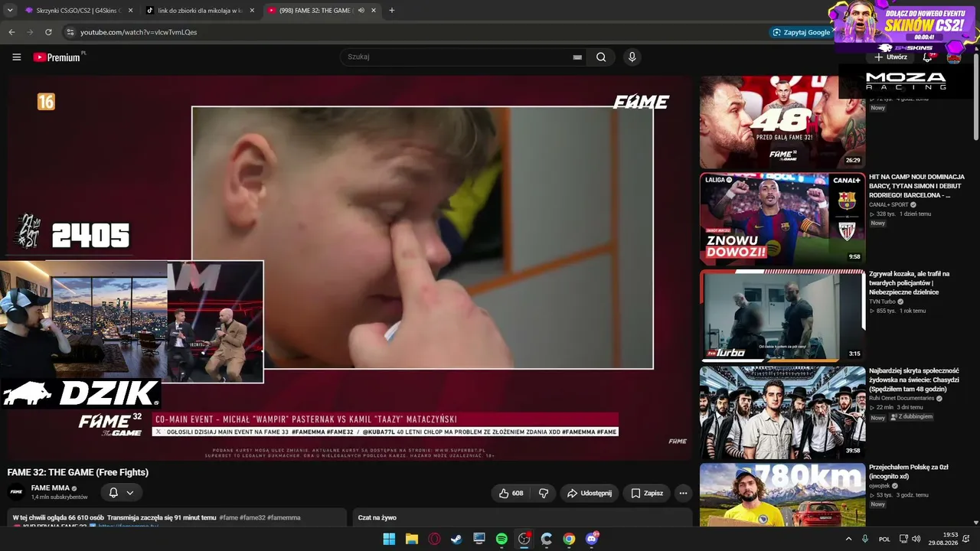
Task: Mute the FAME 32 tab audio
Action: [x=361, y=11]
